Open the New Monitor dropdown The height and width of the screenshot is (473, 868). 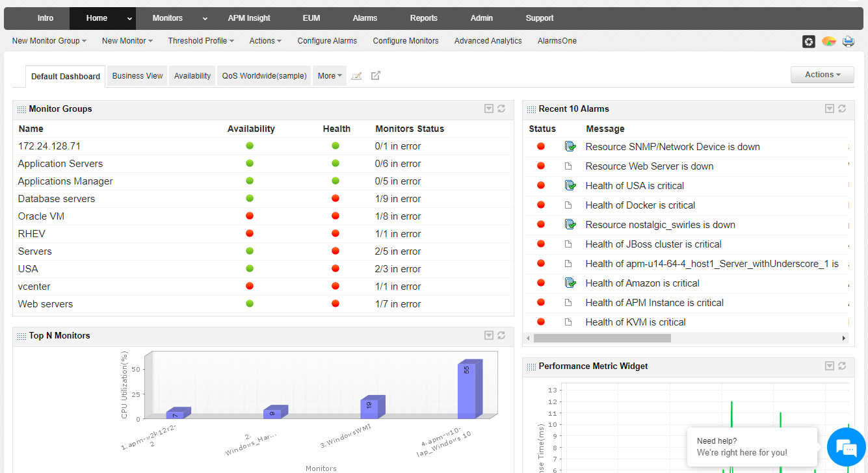(x=127, y=40)
